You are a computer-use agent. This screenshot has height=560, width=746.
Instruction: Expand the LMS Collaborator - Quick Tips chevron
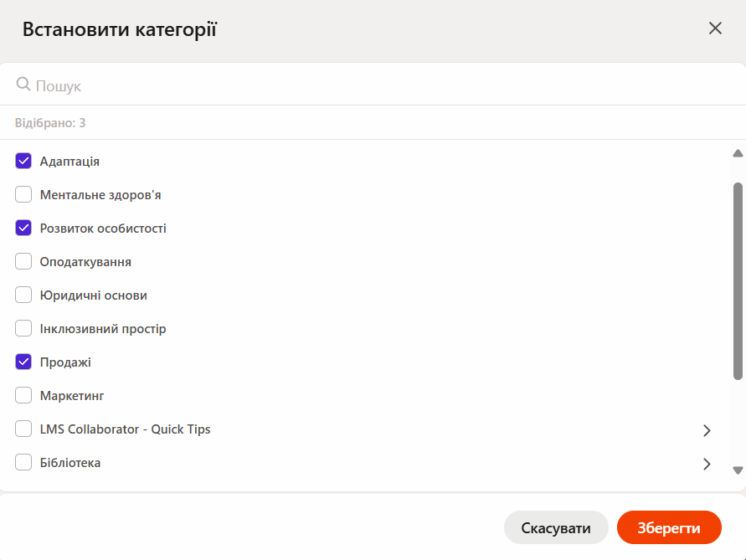tap(707, 430)
